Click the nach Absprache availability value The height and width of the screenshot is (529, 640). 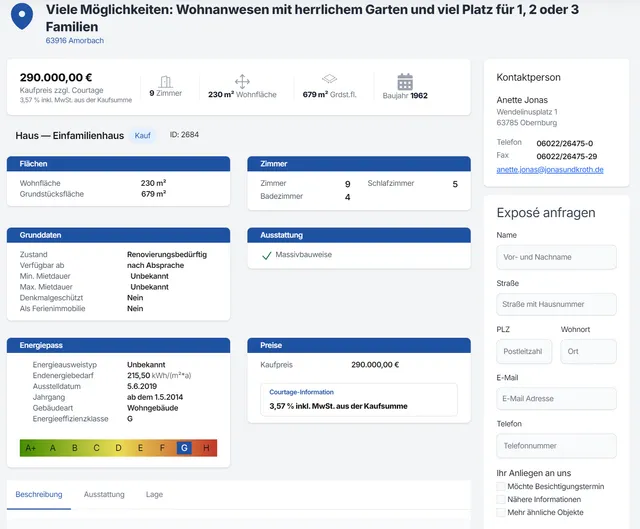click(156, 265)
